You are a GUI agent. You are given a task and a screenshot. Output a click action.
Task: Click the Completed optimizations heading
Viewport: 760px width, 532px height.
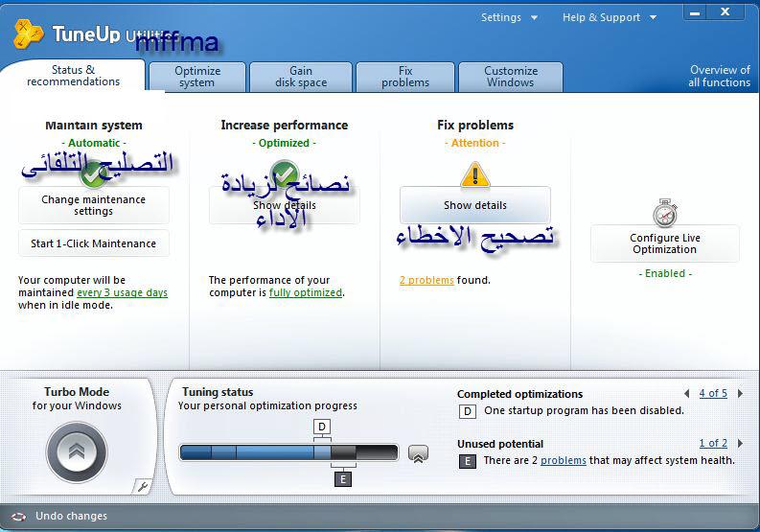pos(519,394)
